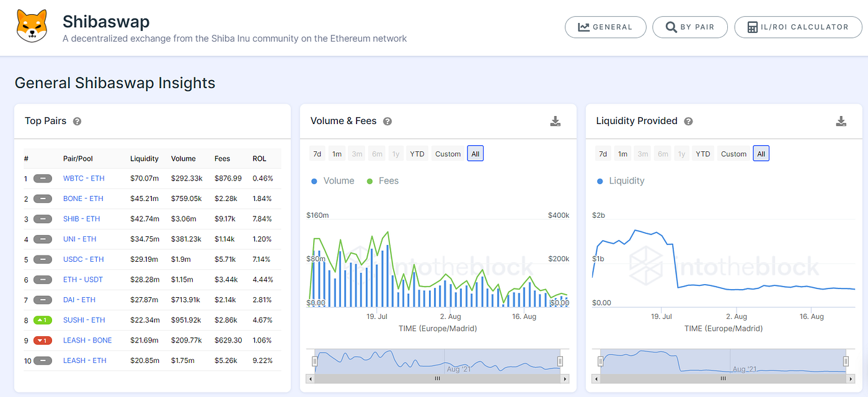This screenshot has width=868, height=397.
Task: Click rank badge for BONE - ETH
Action: coord(43,199)
